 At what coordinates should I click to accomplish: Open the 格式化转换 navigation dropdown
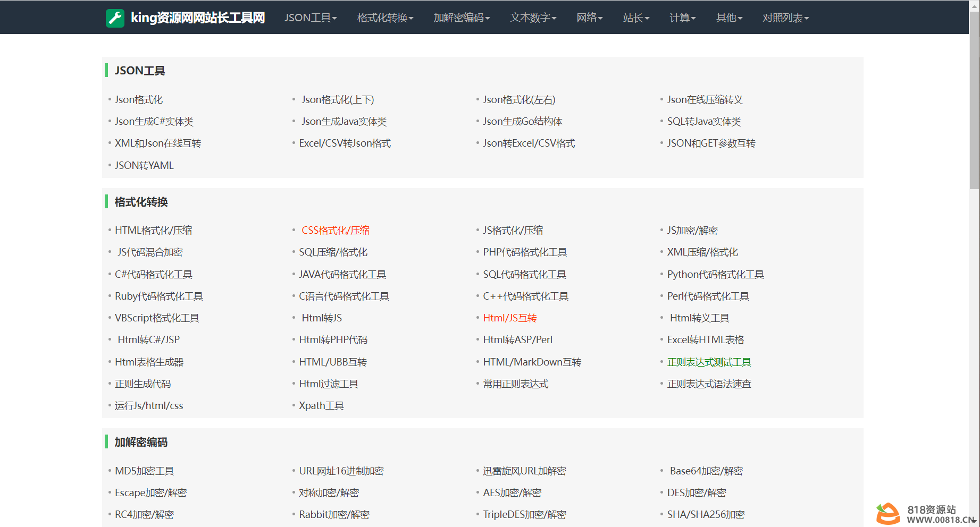tap(385, 18)
